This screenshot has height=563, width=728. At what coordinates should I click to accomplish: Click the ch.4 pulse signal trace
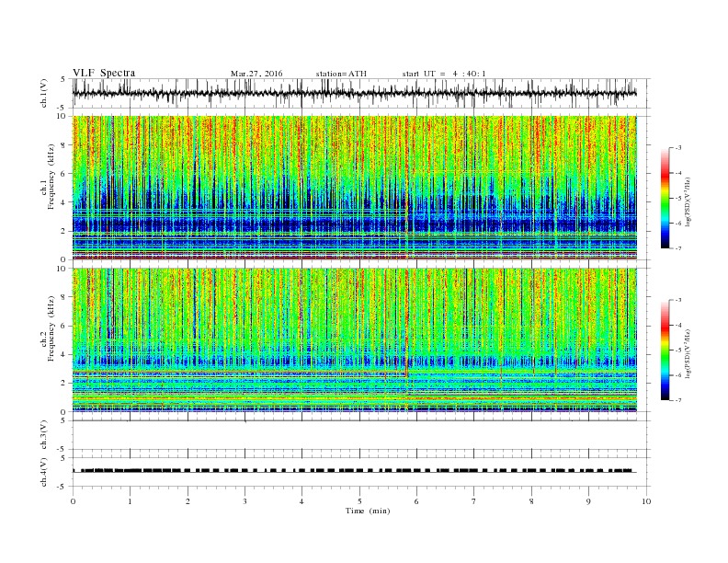click(x=355, y=471)
